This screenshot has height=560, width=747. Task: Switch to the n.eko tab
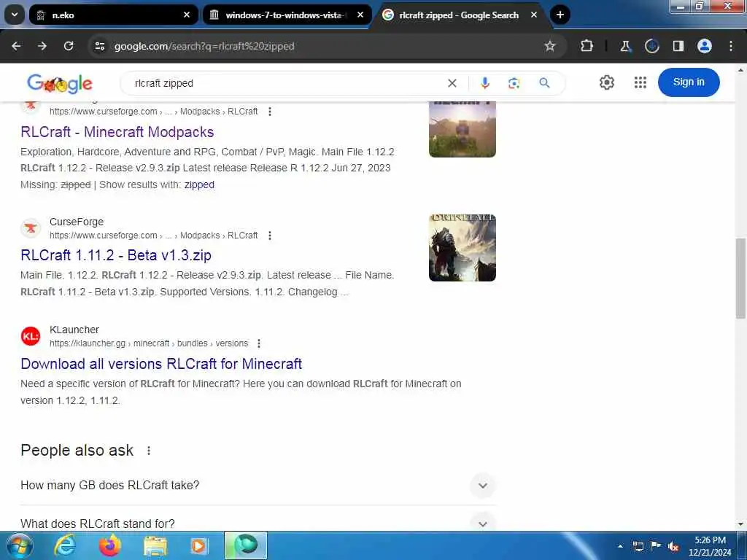pyautogui.click(x=113, y=15)
